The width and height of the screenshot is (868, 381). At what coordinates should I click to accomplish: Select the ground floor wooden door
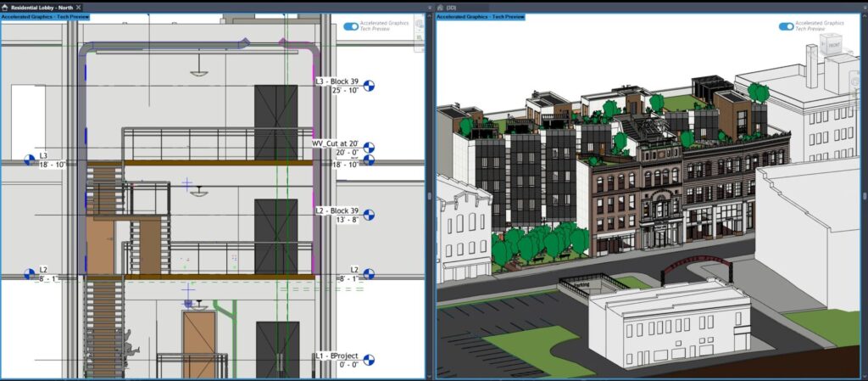pos(199,344)
